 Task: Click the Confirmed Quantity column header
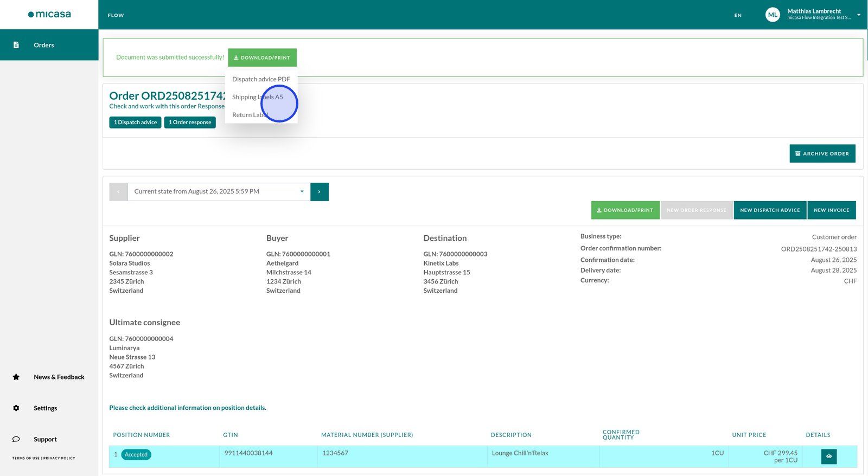(621, 435)
